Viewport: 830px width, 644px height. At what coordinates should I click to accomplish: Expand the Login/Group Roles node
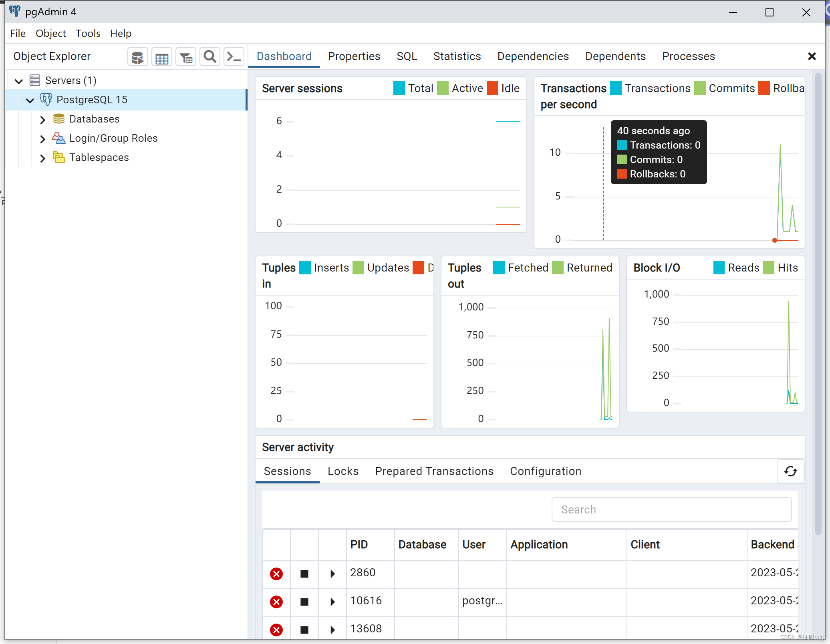tap(43, 139)
